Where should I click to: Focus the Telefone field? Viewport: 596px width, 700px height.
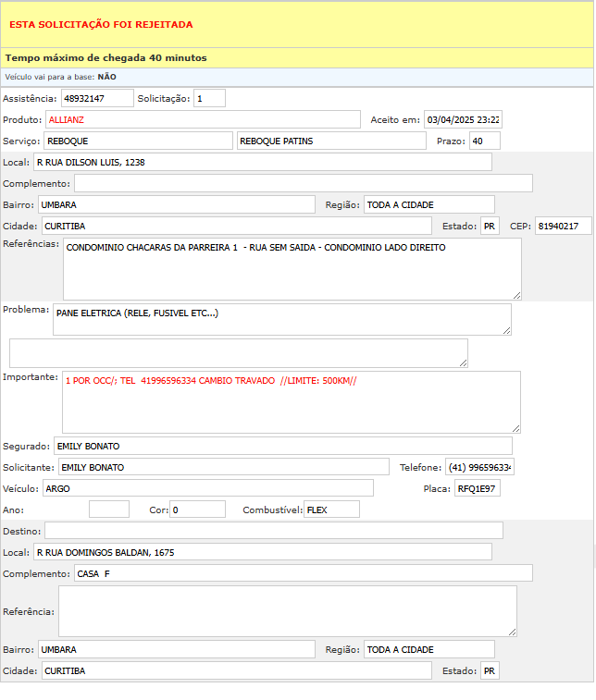(x=479, y=467)
